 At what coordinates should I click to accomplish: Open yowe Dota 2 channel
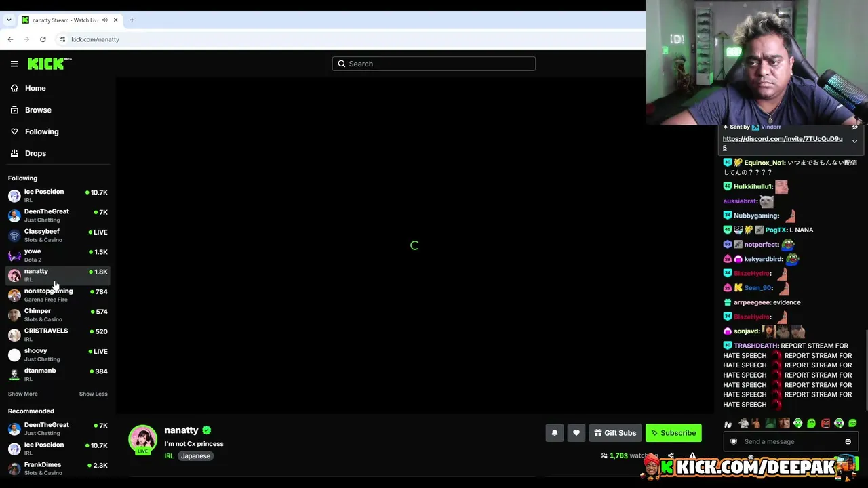(x=58, y=256)
